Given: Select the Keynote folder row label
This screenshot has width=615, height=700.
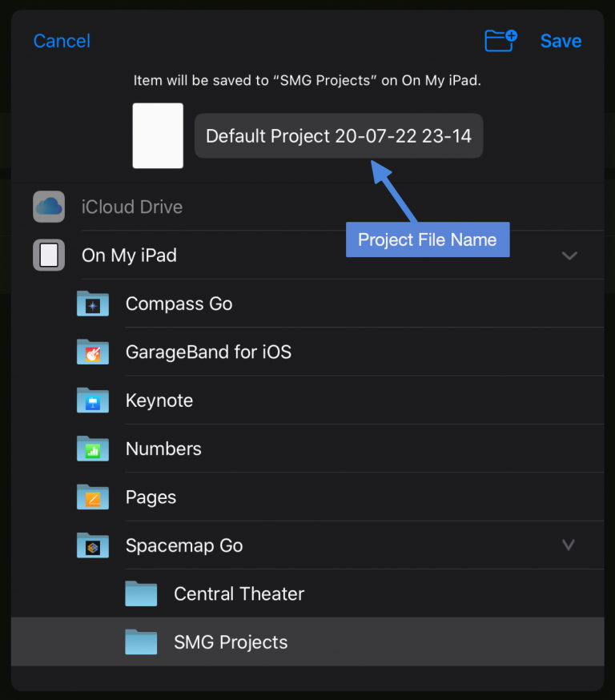Looking at the screenshot, I should 159,400.
